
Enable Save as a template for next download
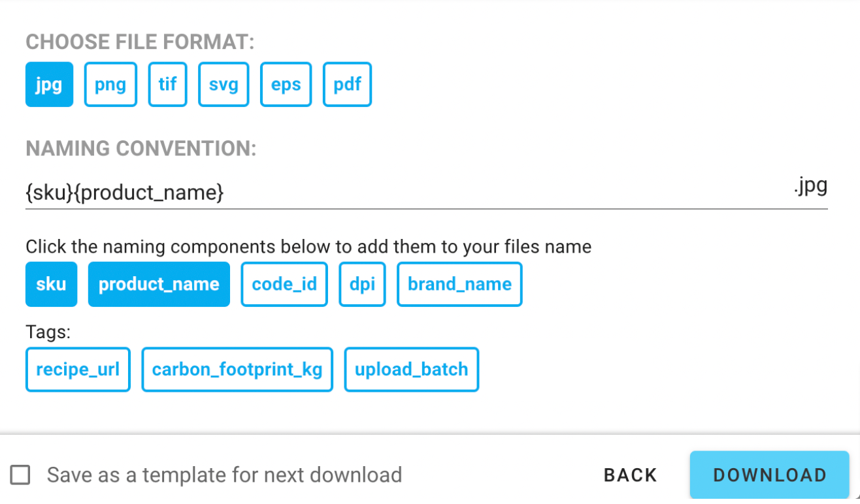click(20, 475)
